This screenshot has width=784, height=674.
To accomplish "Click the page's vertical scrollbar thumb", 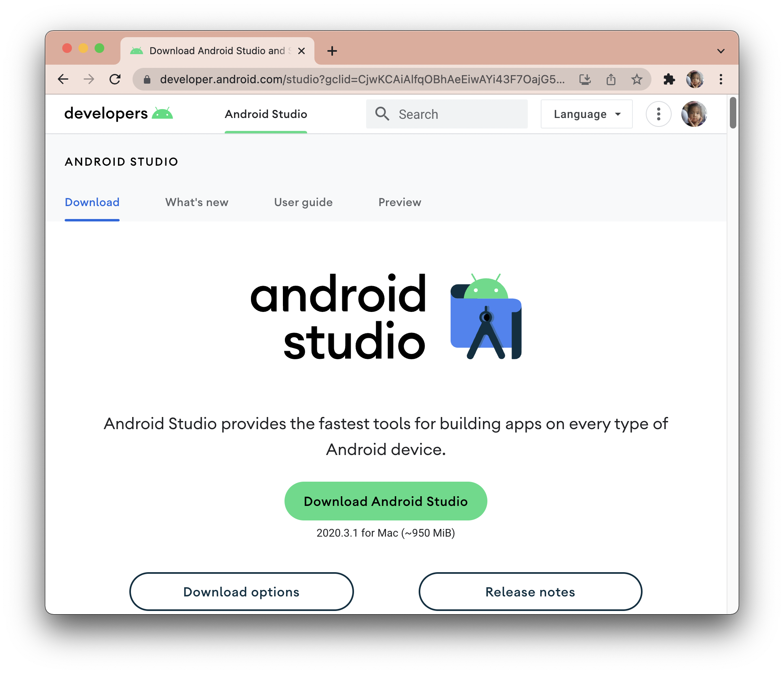I will 733,113.
